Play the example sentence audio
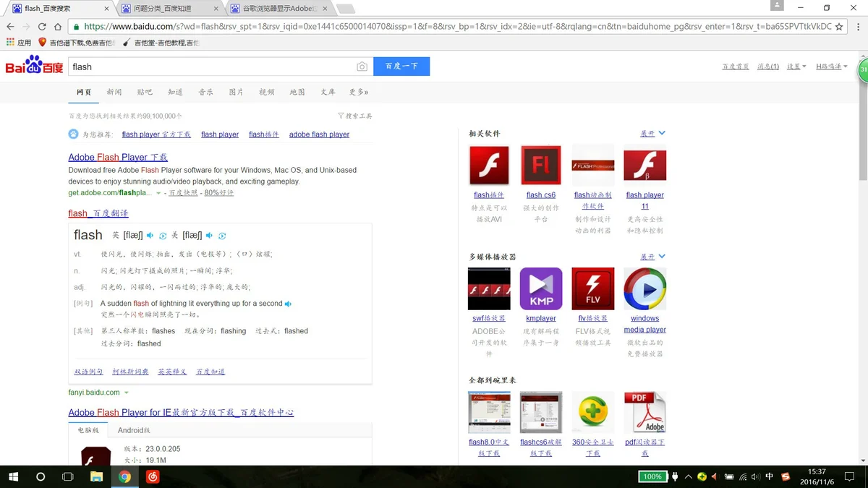 [x=289, y=304]
